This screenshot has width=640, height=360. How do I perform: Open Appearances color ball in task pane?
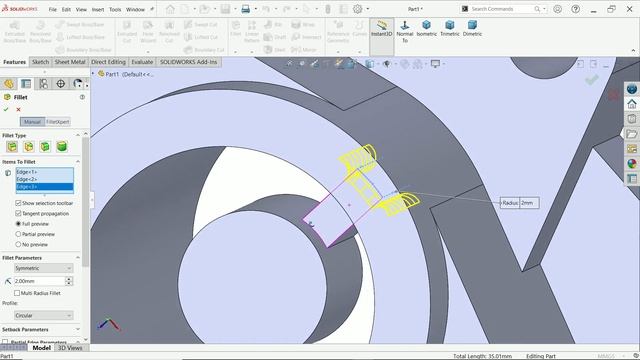point(632,163)
